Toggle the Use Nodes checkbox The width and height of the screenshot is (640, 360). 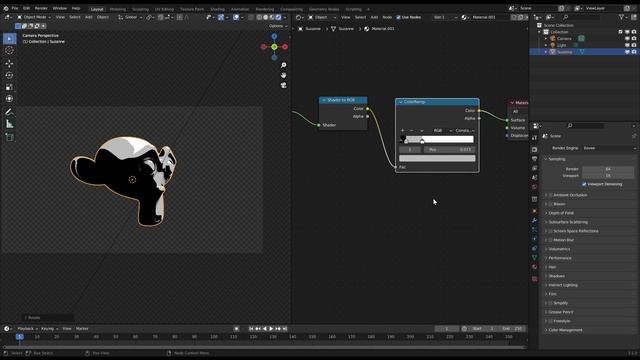click(x=398, y=17)
